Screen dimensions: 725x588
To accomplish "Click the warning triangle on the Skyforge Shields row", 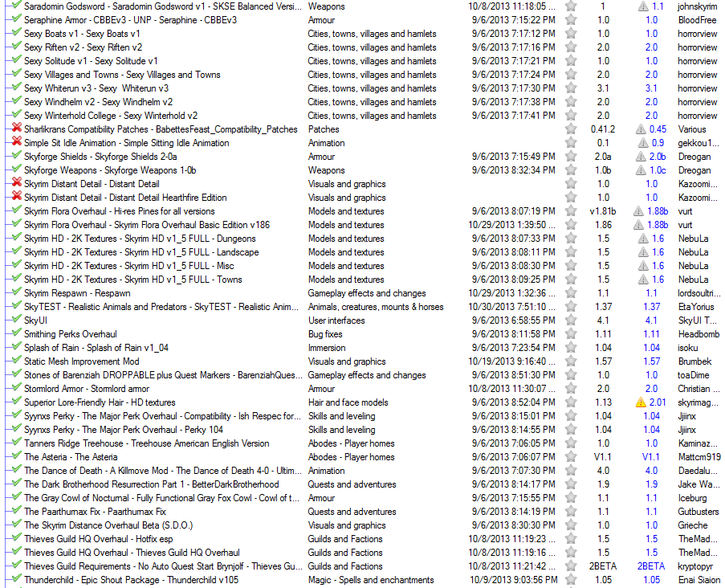I will coord(641,157).
